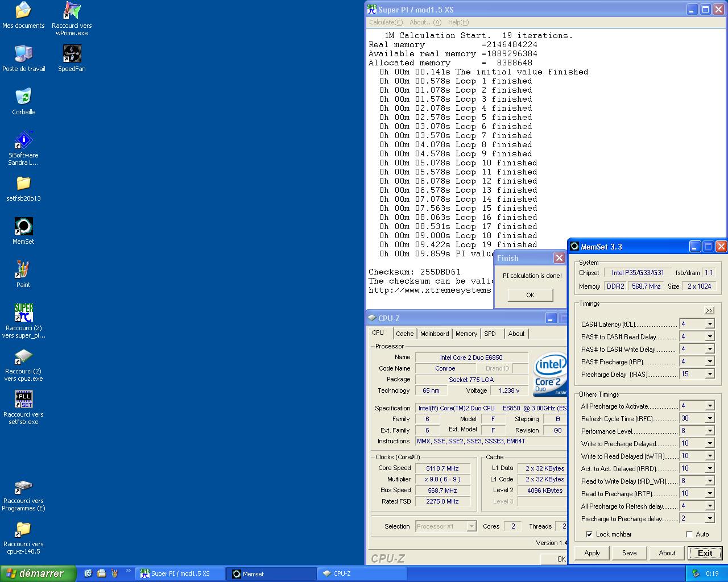Click the MemSet title bar icon
728x582 pixels.
coord(575,246)
